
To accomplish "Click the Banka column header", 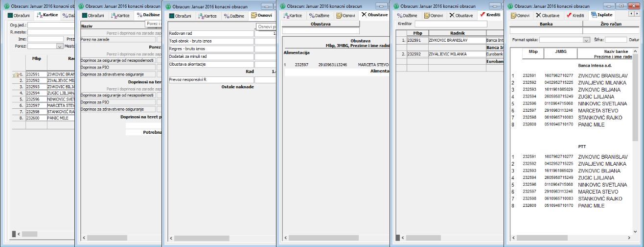I will click(x=546, y=24).
